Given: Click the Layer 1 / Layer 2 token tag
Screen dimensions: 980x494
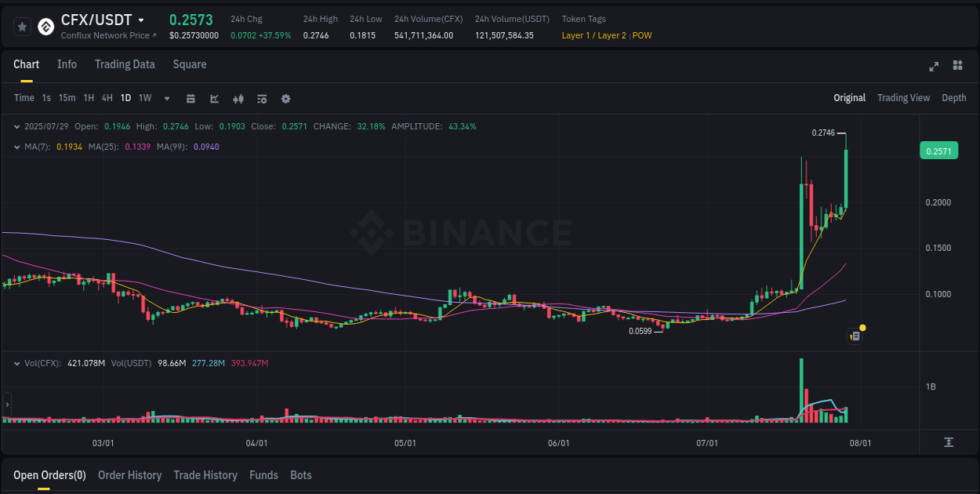Looking at the screenshot, I should click(x=593, y=35).
